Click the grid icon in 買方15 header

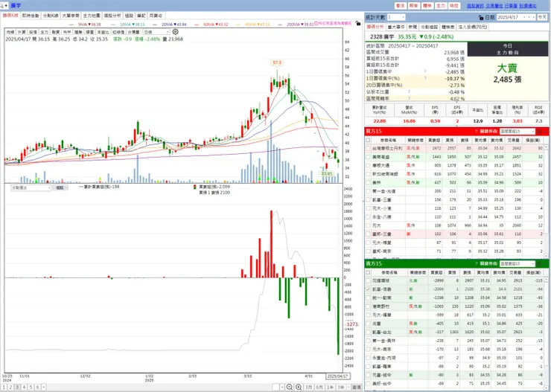pos(539,132)
